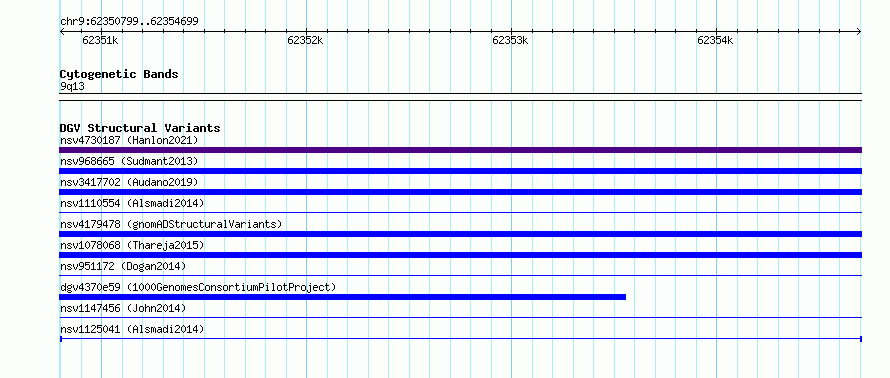The height and width of the screenshot is (378, 890).
Task: Click the 62351k ruler tick label
Action: pos(100,40)
